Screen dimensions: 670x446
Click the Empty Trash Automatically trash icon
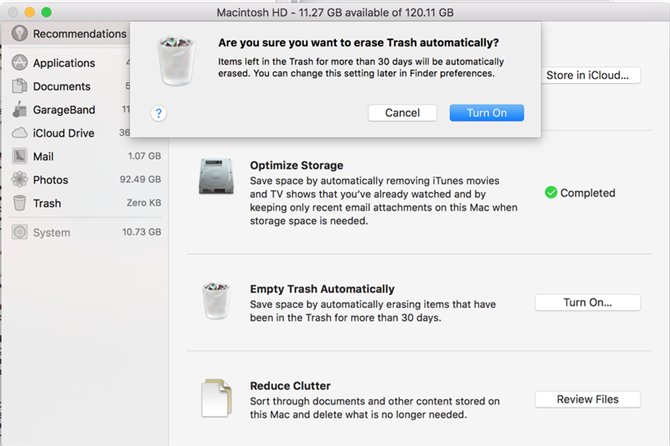(216, 301)
